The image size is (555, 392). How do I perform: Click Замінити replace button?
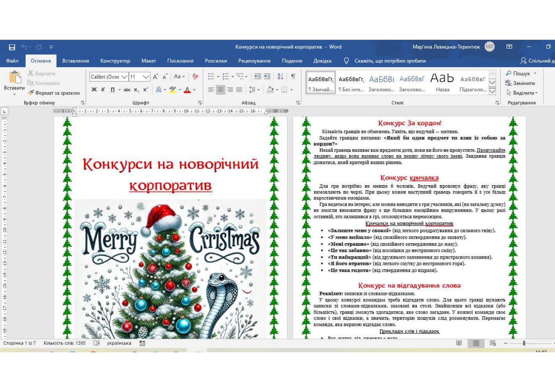point(520,83)
